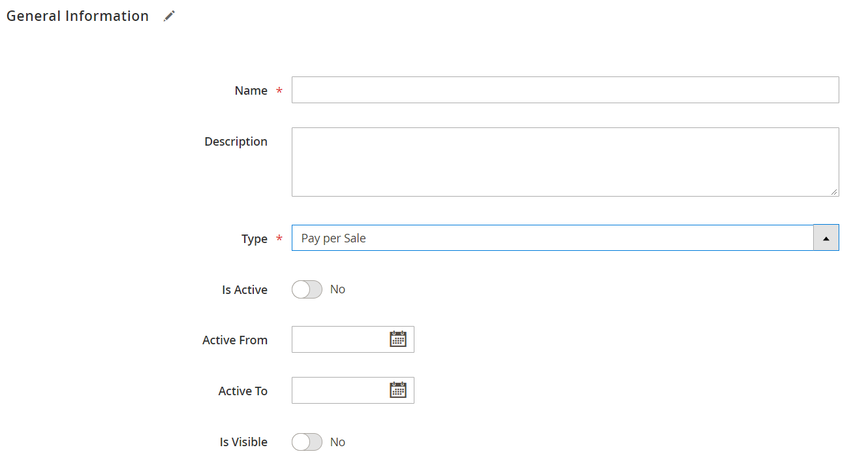Focus the Name input field
Image resolution: width=868 pixels, height=471 pixels.
(565, 90)
